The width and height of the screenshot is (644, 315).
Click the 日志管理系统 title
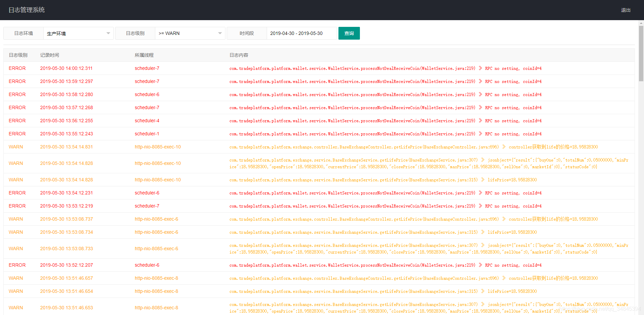26,10
